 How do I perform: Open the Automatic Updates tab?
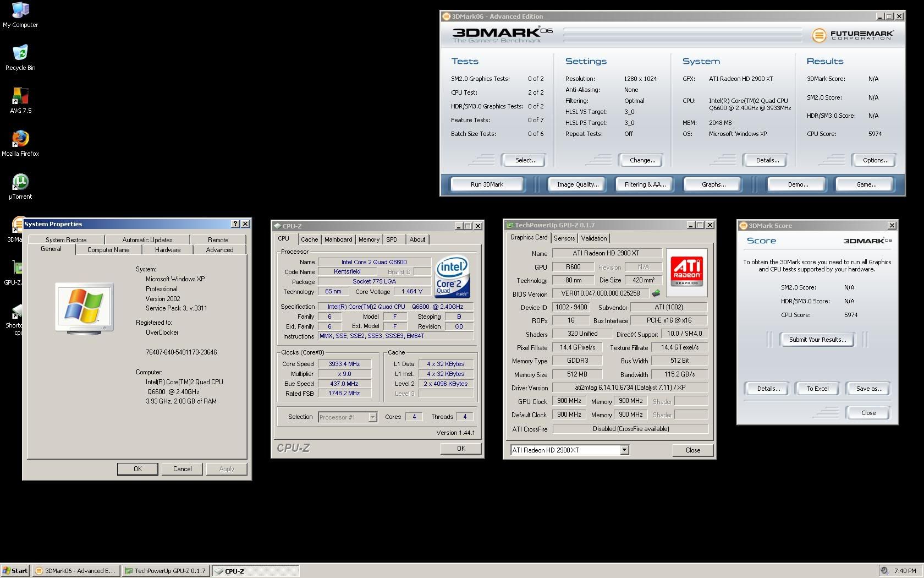[147, 240]
